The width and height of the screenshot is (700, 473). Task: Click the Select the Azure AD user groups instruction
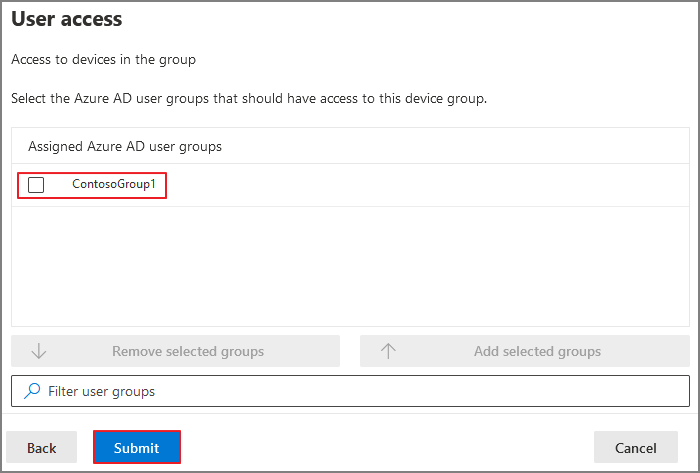249,99
